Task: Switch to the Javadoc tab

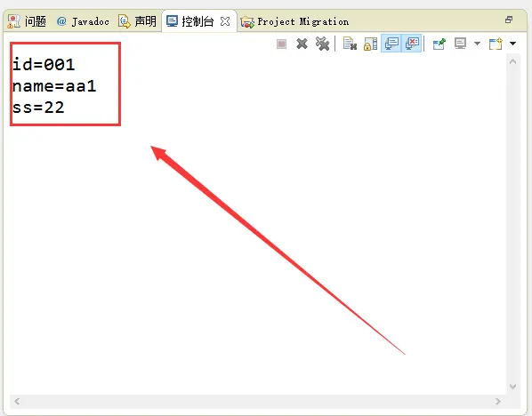Action: click(83, 21)
